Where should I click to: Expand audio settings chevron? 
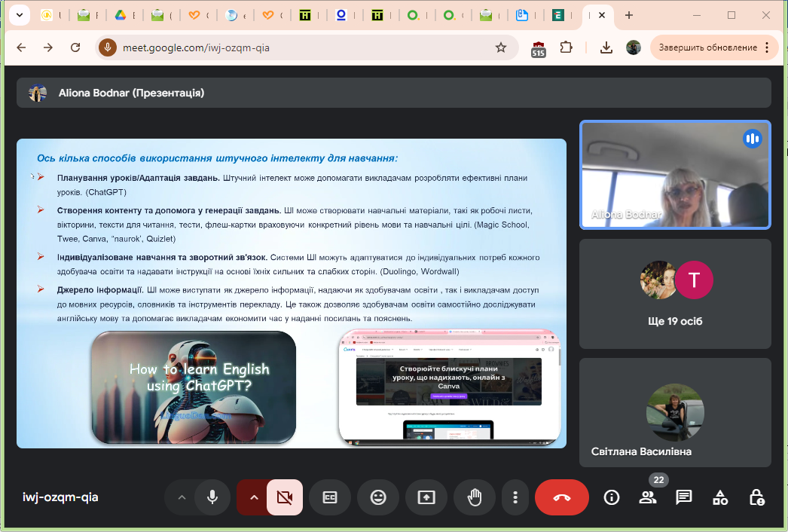(x=181, y=497)
